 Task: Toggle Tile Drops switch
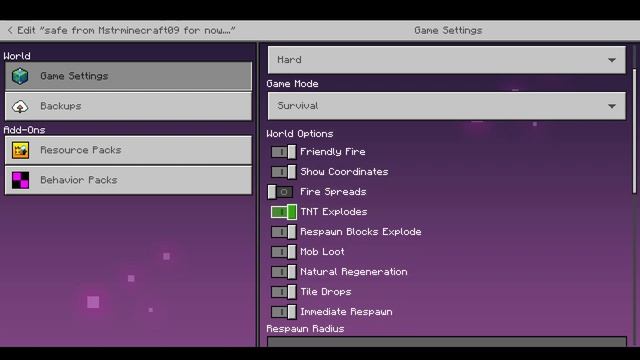[x=284, y=292]
